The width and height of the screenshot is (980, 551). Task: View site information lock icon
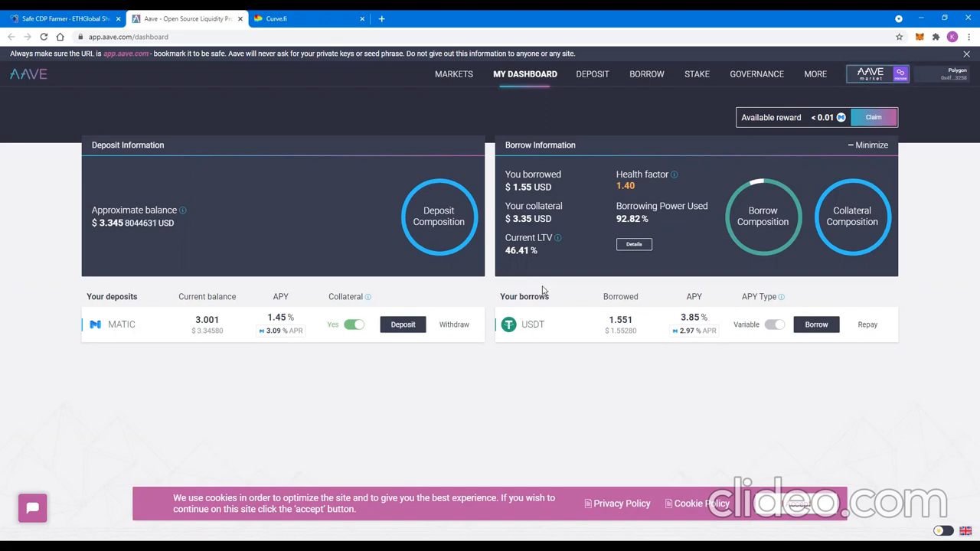tap(80, 37)
